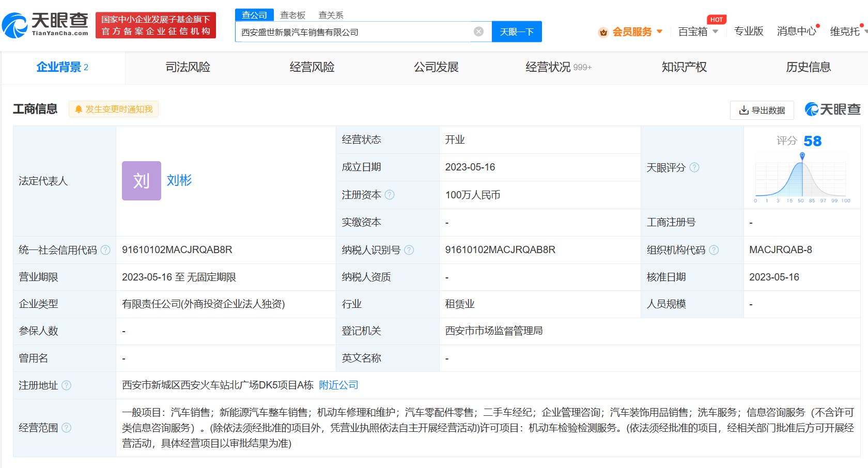Clear the search box text

click(x=479, y=32)
